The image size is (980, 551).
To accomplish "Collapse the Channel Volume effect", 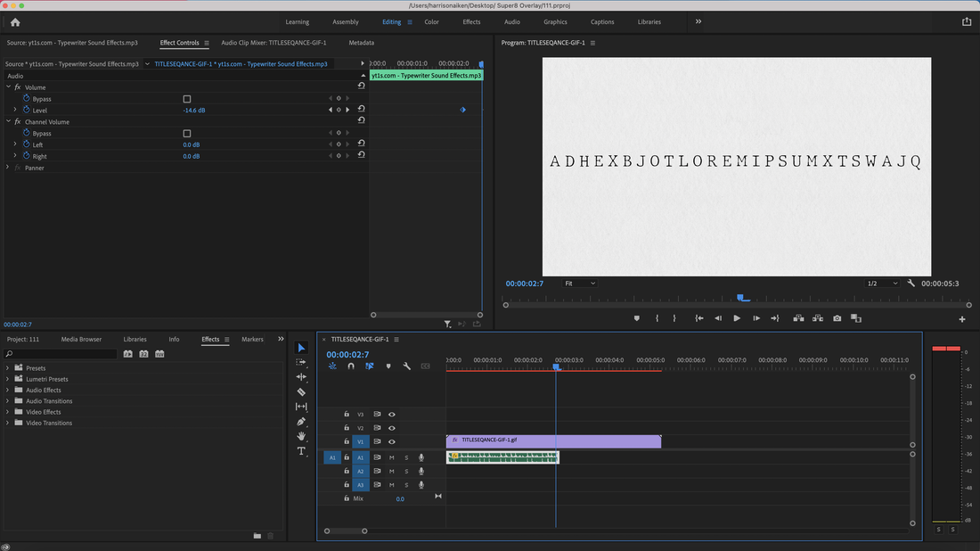I will (8, 121).
